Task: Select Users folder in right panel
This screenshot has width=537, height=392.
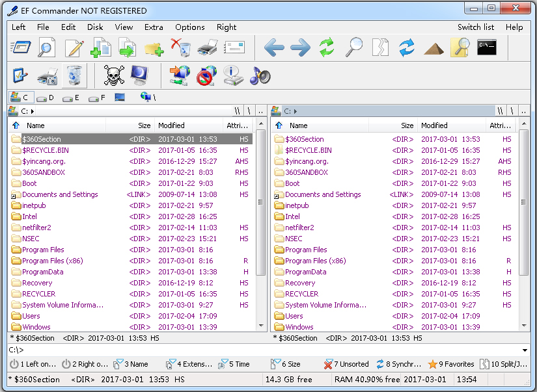Action: point(394,316)
